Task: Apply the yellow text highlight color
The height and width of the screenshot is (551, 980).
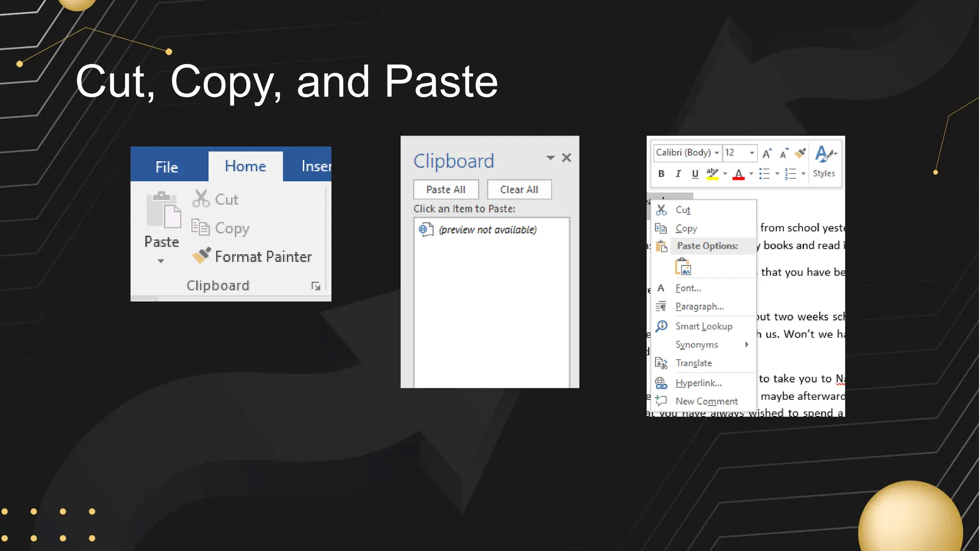Action: click(713, 174)
